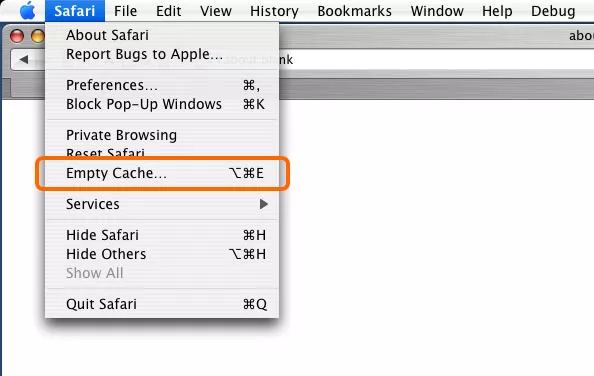Select Report Bugs to Apple
Viewport: 594px width, 376px height.
click(162, 54)
